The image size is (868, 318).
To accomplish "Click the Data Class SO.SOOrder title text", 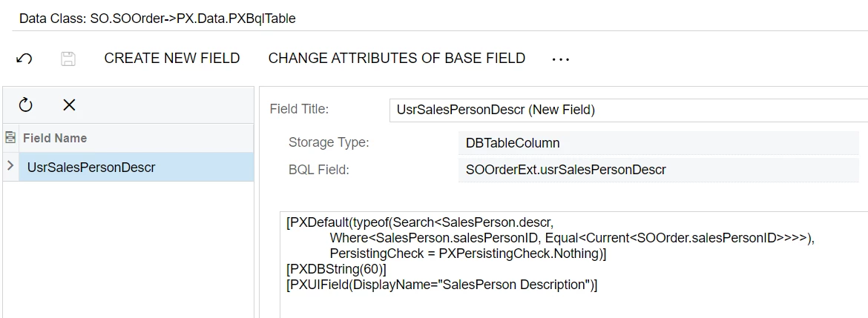I will point(157,19).
